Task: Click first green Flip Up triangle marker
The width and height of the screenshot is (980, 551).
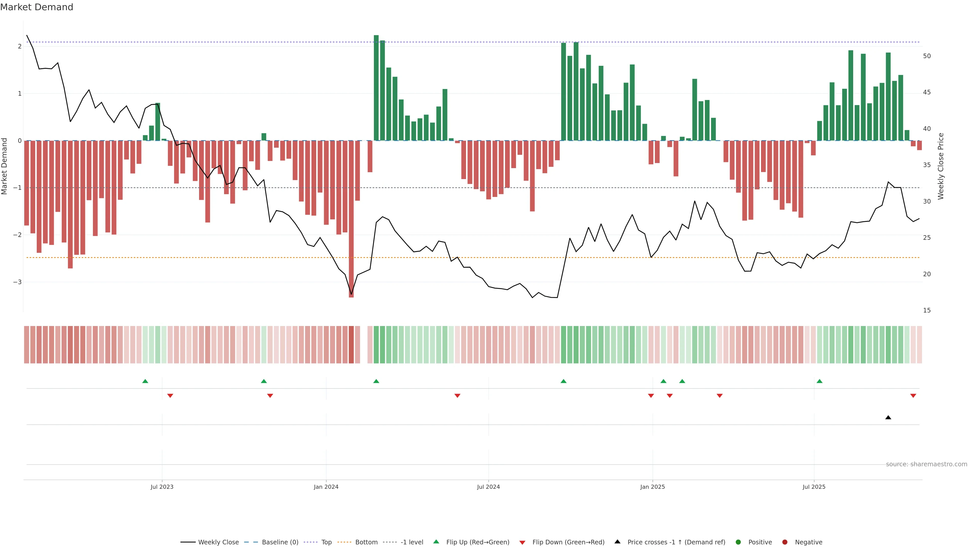Action: coord(145,381)
